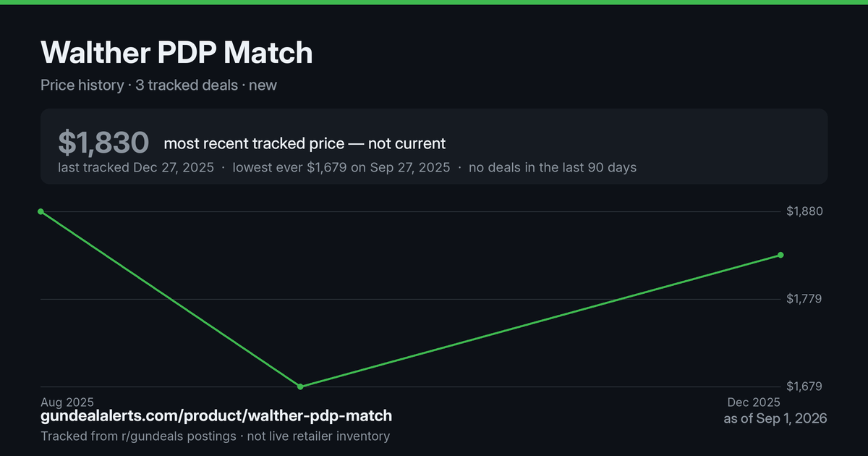
Task: Click the Walther PDP Match title
Action: (176, 53)
